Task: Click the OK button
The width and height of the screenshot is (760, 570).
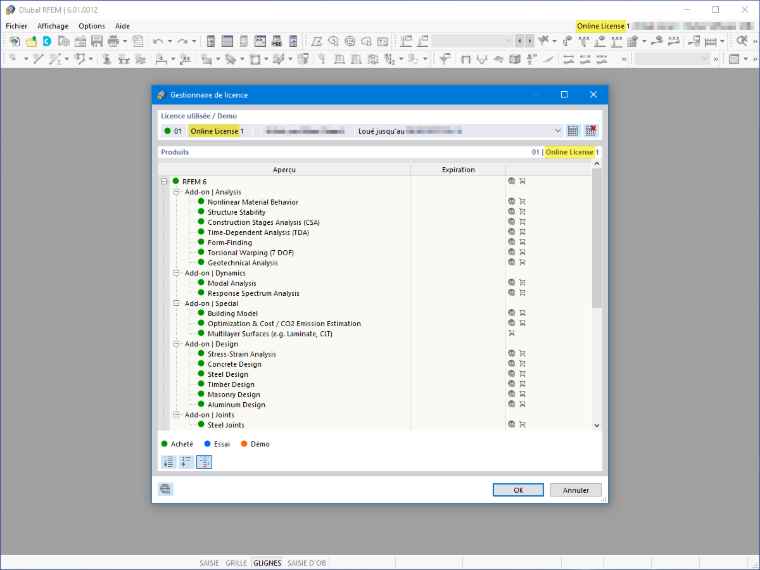Action: [x=518, y=490]
